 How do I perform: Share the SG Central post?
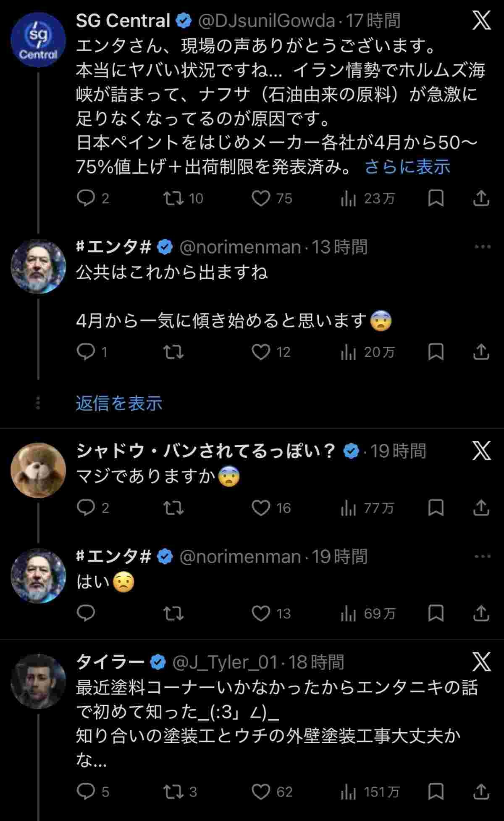[x=481, y=198]
